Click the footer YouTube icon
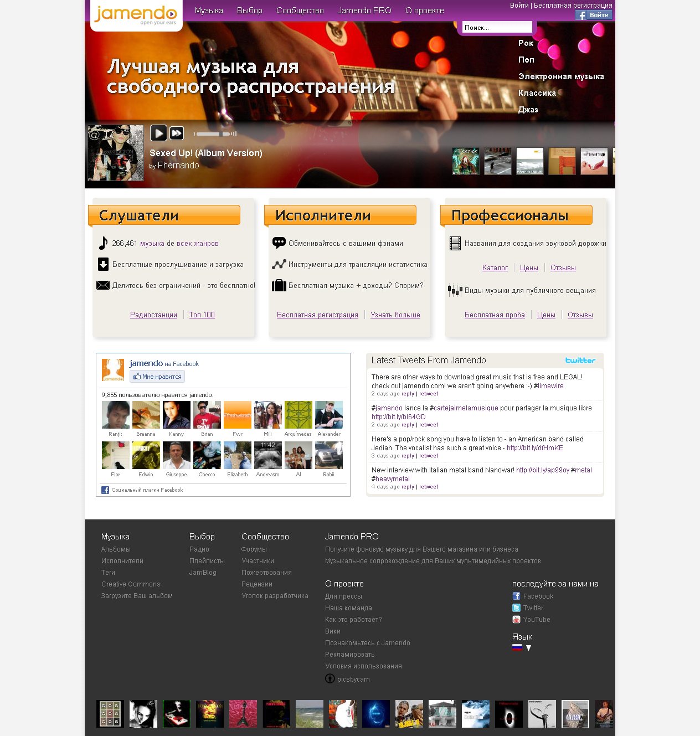The image size is (700, 736). pyautogui.click(x=516, y=620)
